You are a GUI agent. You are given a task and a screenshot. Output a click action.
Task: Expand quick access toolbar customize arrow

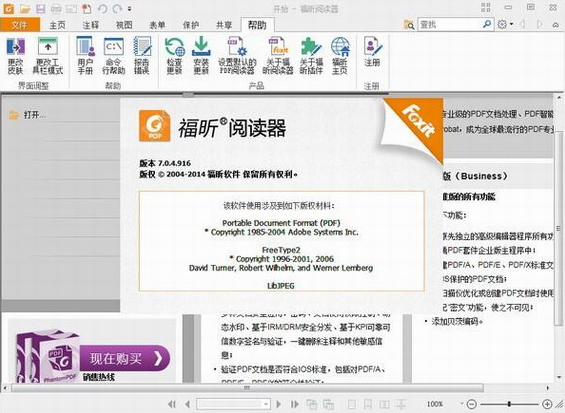pos(129,9)
